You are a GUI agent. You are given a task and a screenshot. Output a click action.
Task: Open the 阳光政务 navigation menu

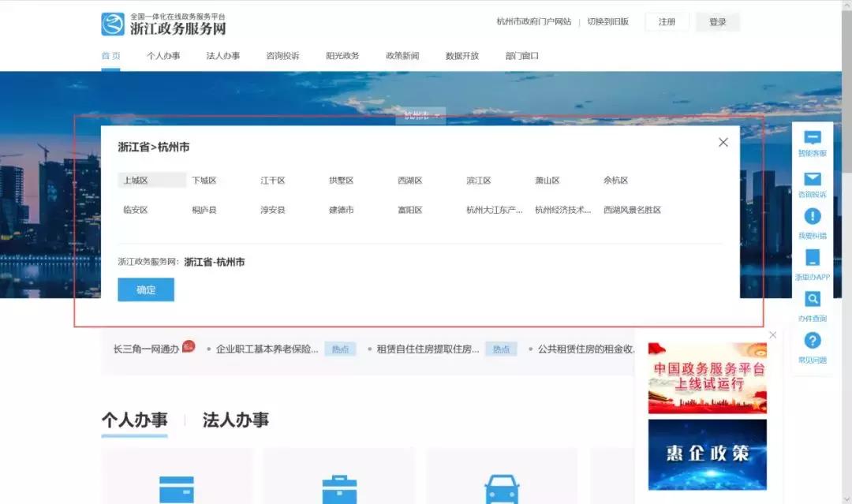point(342,55)
